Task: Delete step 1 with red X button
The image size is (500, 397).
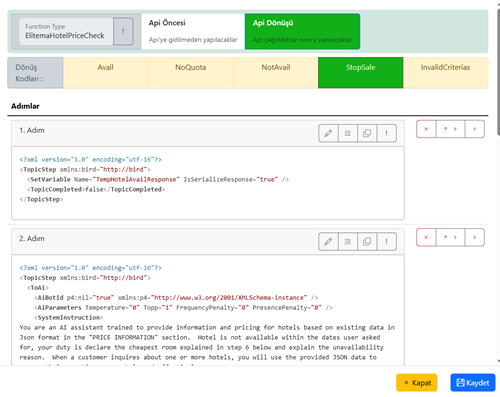Action: pos(426,129)
